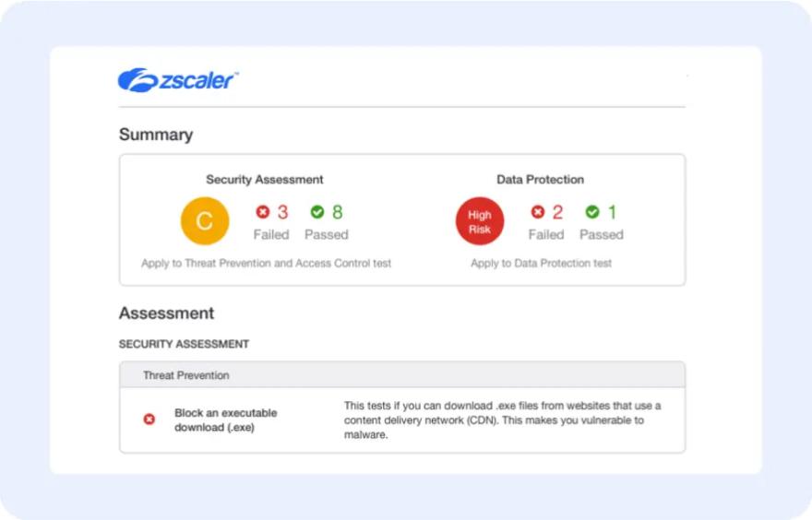Click the passed count 8

[337, 212]
